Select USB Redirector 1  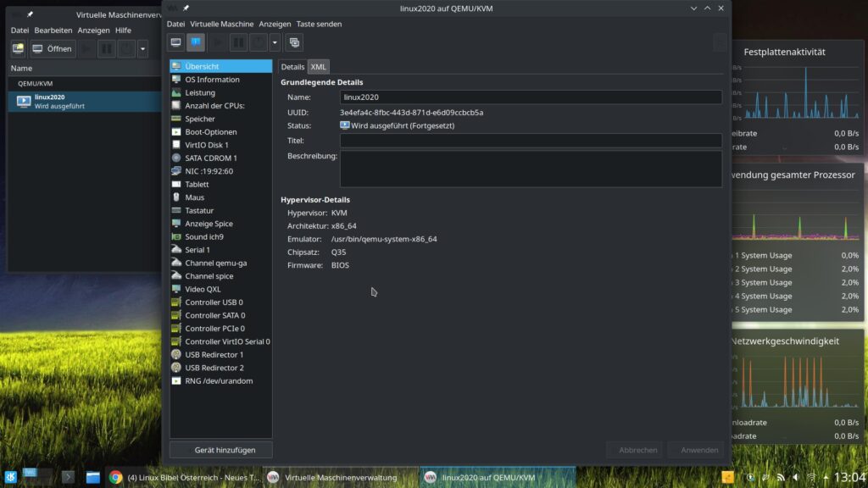pyautogui.click(x=221, y=354)
